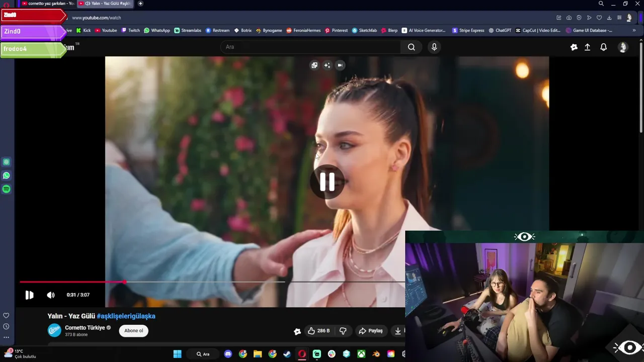The image size is (644, 362).
Task: Open the Streamlabs bookmark
Action: [x=188, y=30]
